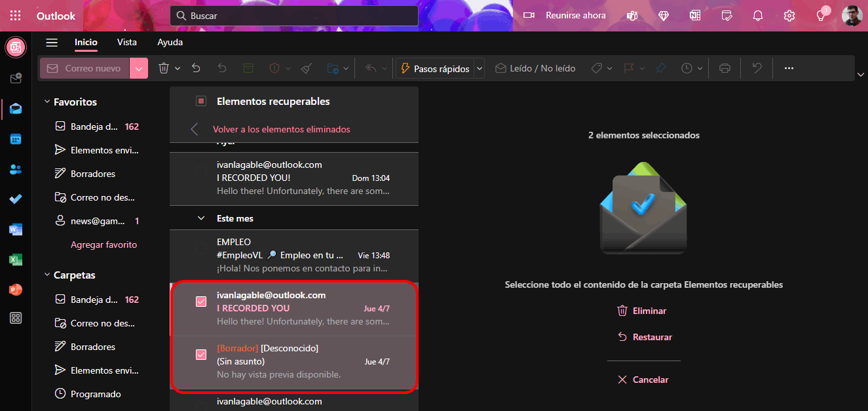The height and width of the screenshot is (411, 868).
Task: Open notifications bell
Action: (x=757, y=15)
